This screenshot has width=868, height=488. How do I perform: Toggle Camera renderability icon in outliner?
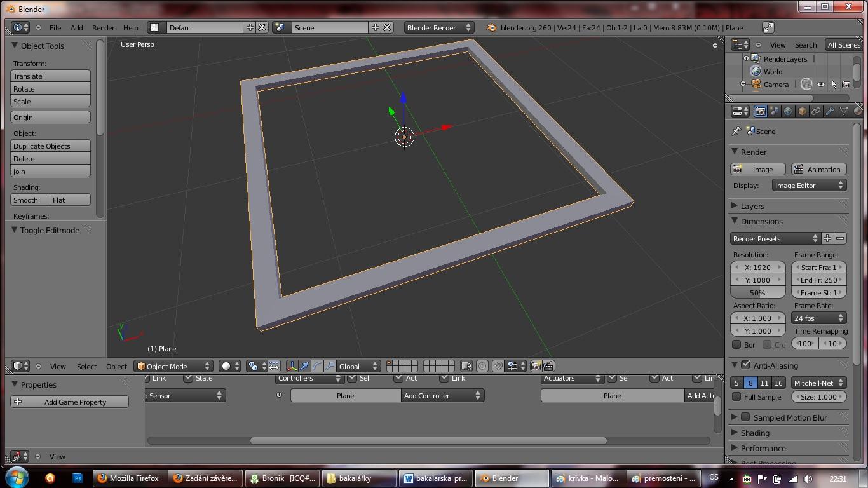click(x=846, y=85)
